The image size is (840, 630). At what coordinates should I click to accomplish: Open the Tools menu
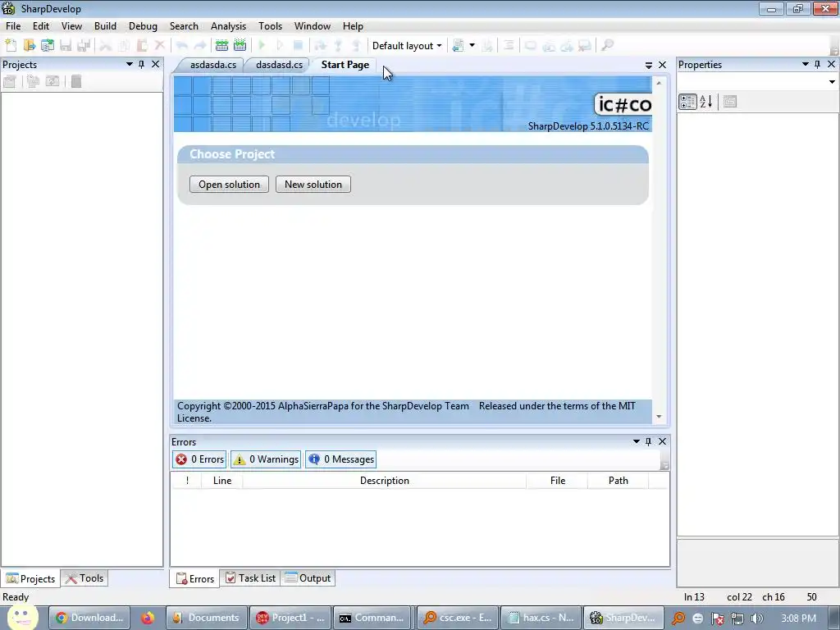pyautogui.click(x=270, y=25)
